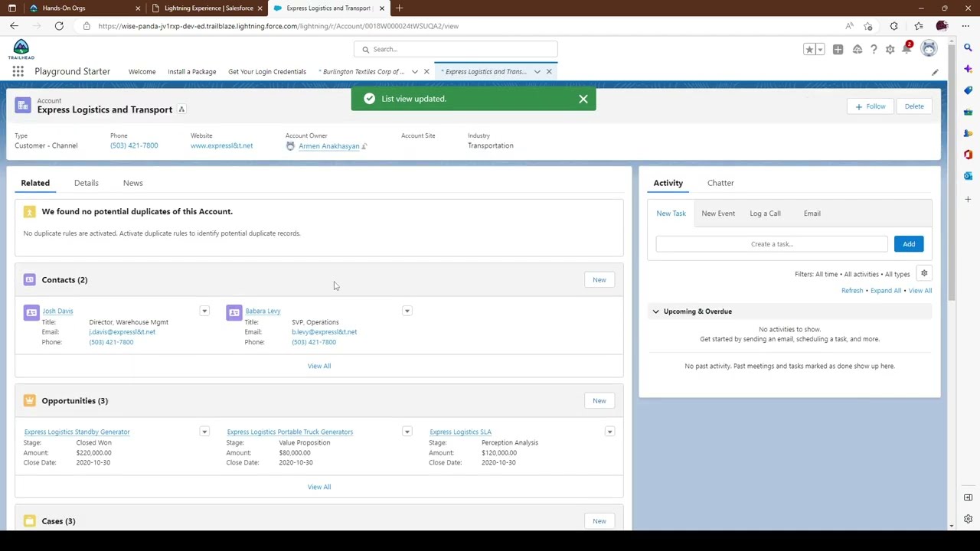Click the browser back arrow

click(x=14, y=26)
